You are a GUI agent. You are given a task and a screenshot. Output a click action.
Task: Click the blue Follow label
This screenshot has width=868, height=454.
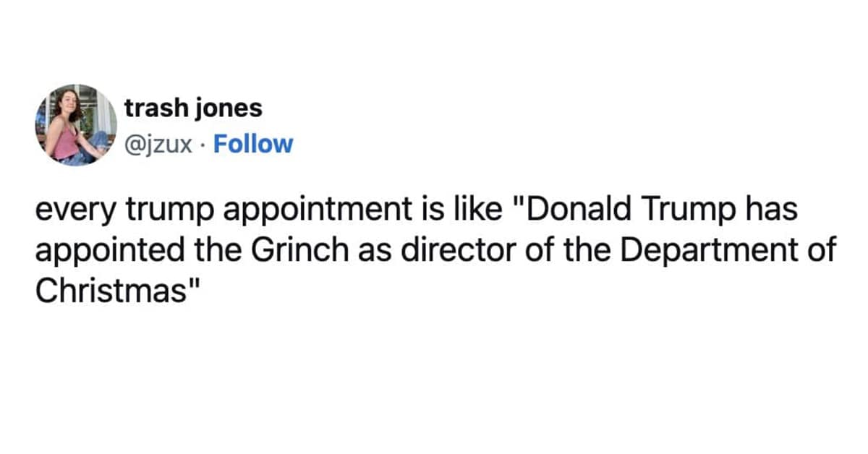point(252,144)
